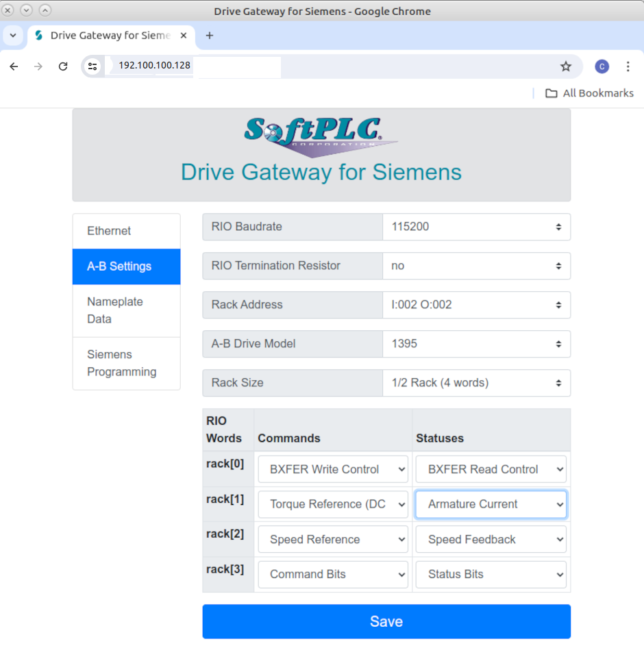Select the Siemens Programming section

click(121, 363)
